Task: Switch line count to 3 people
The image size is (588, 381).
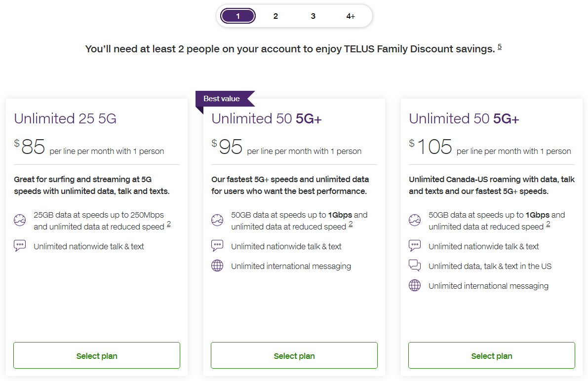Action: [313, 16]
